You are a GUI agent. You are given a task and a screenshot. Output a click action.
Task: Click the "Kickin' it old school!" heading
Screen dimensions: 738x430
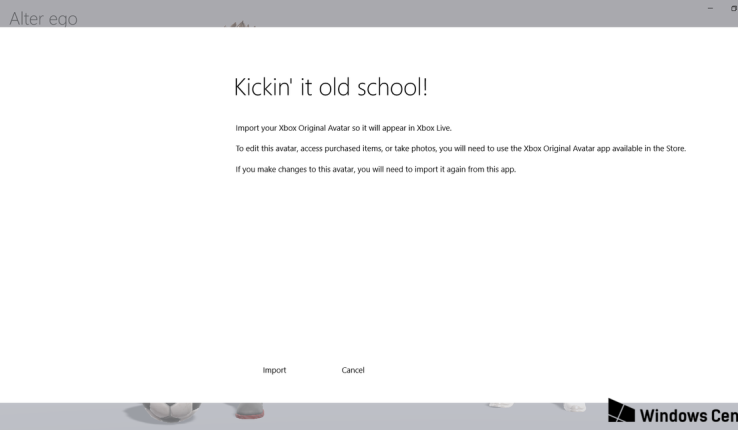(331, 87)
